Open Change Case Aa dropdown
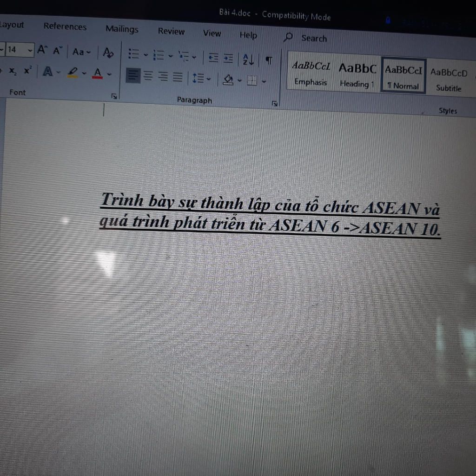 81,52
